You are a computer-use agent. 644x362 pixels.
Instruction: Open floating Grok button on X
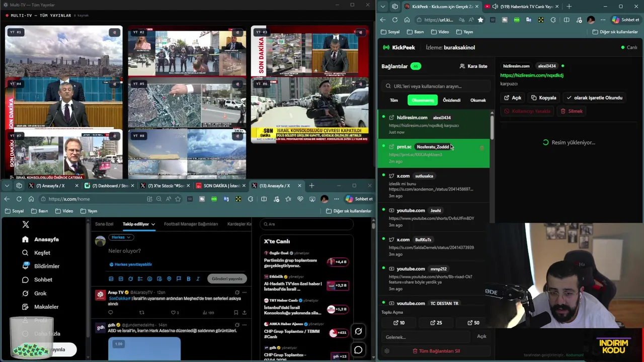point(358,331)
